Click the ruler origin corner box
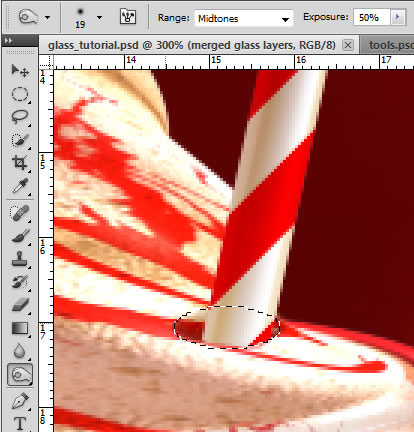Screen dimensions: 414x432 click(46, 62)
